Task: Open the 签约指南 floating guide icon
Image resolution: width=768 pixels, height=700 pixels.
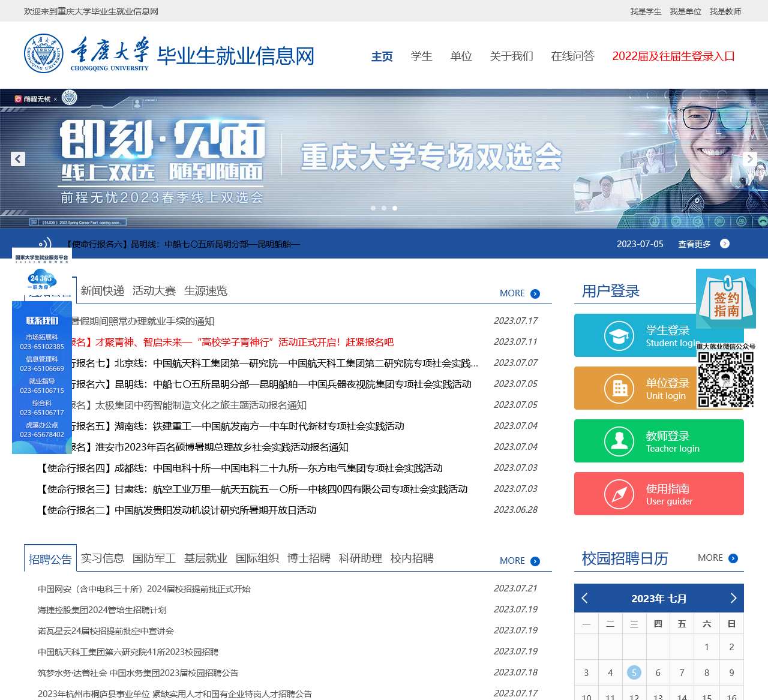Action: click(x=726, y=299)
